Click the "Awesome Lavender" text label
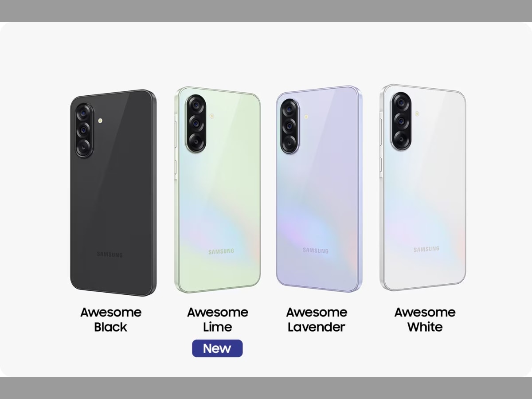Screen dimensions: 532x399 [316, 320]
